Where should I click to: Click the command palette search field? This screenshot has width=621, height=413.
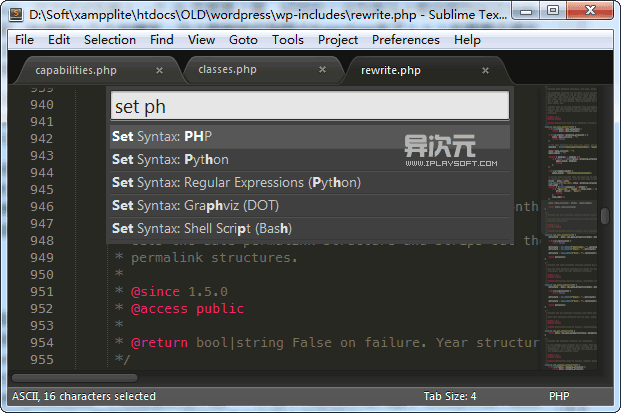(x=309, y=106)
